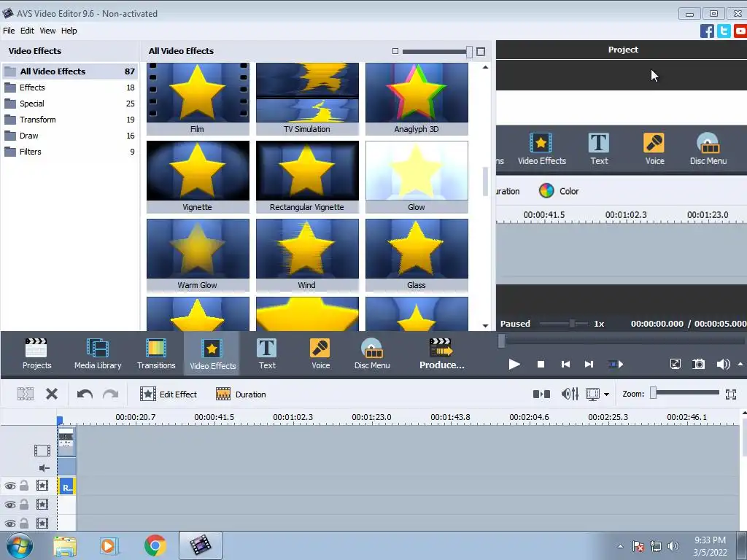This screenshot has height=560, width=747.
Task: Go to next scene button
Action: pyautogui.click(x=616, y=365)
